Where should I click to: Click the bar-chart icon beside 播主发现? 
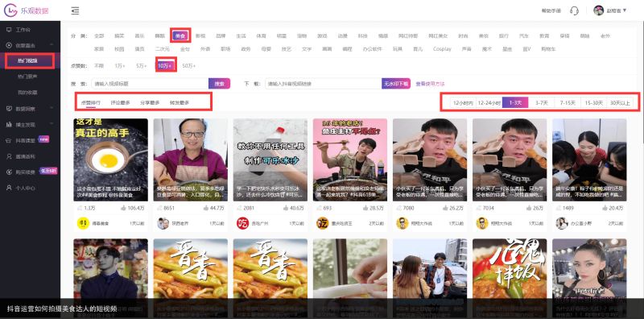pyautogui.click(x=9, y=124)
